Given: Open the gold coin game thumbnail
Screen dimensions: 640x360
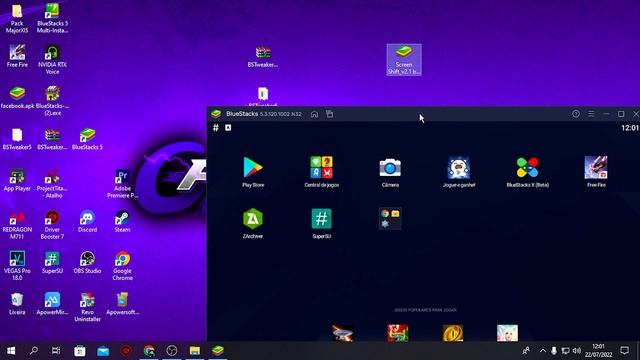Looking at the screenshot, I should pos(453,333).
